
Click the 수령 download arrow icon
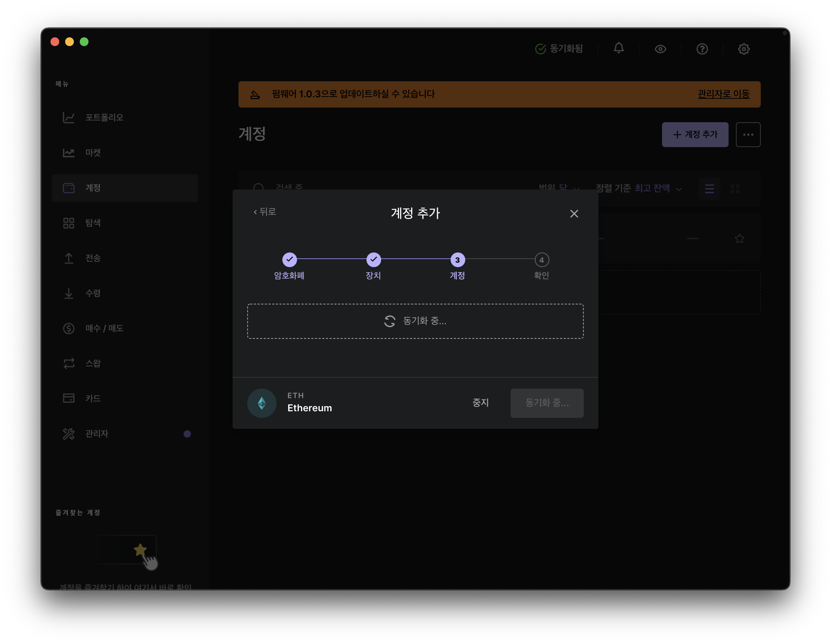pyautogui.click(x=68, y=293)
